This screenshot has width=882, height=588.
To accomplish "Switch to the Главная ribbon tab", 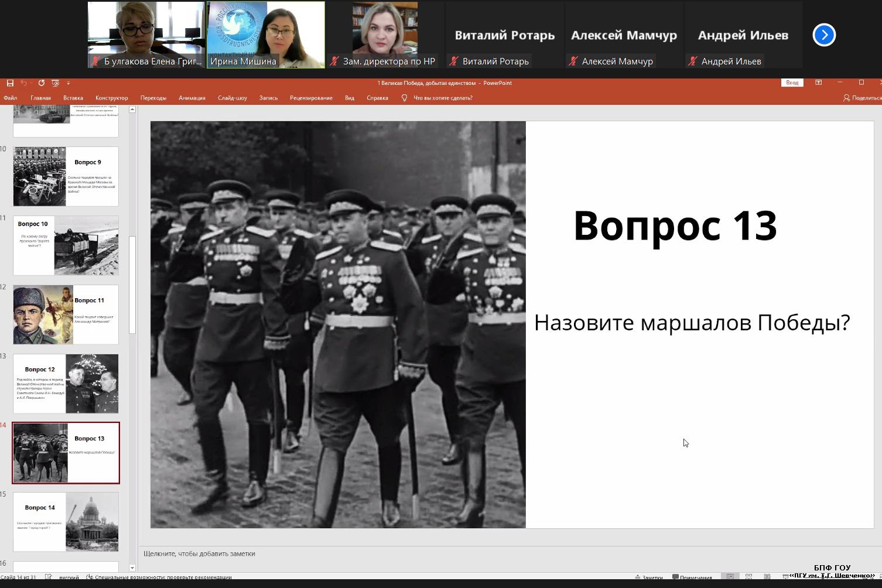I will click(x=40, y=98).
